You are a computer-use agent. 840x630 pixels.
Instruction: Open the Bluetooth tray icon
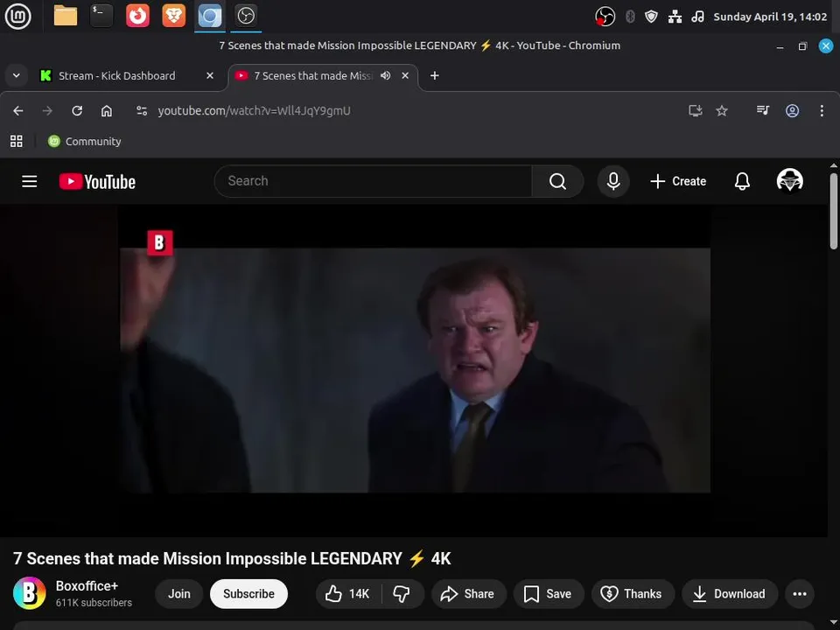(x=630, y=17)
